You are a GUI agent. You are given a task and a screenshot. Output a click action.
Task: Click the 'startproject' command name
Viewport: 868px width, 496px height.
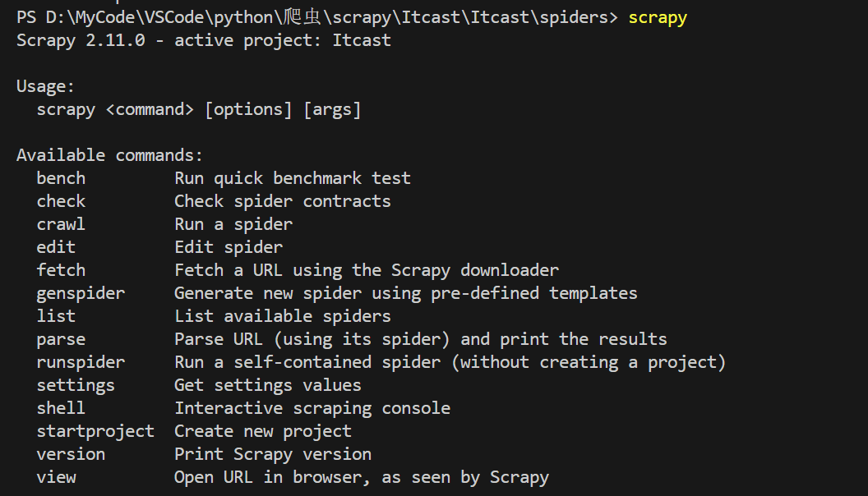coord(95,431)
